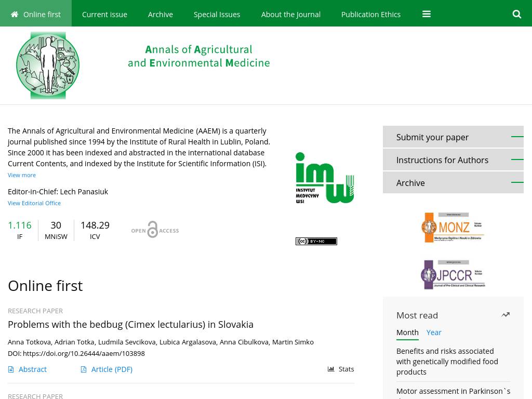The image size is (532, 399).
Task: Open About the Journal menu
Action: point(291,14)
